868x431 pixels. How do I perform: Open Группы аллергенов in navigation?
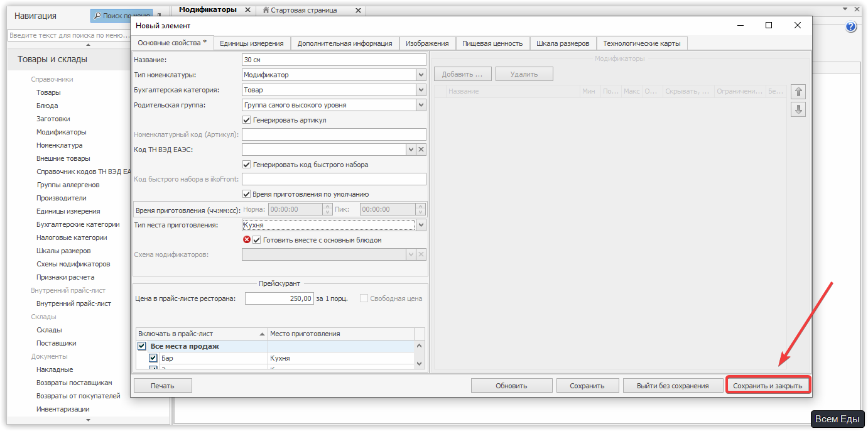68,185
